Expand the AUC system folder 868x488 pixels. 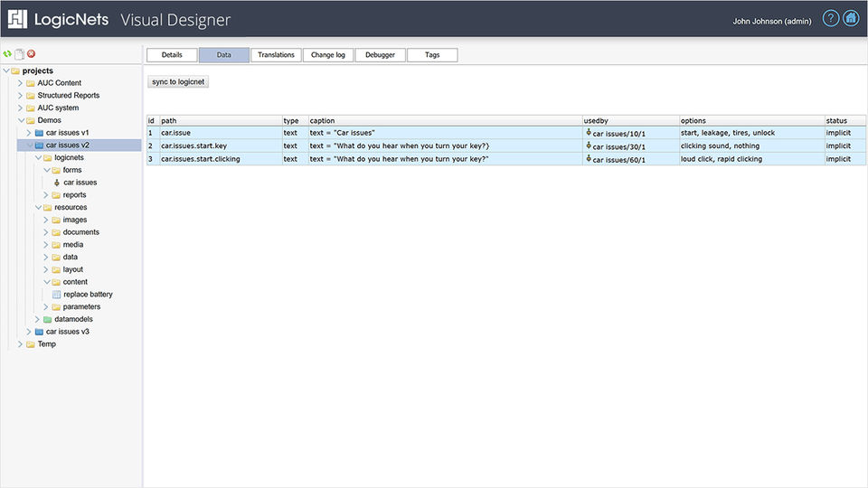click(21, 108)
